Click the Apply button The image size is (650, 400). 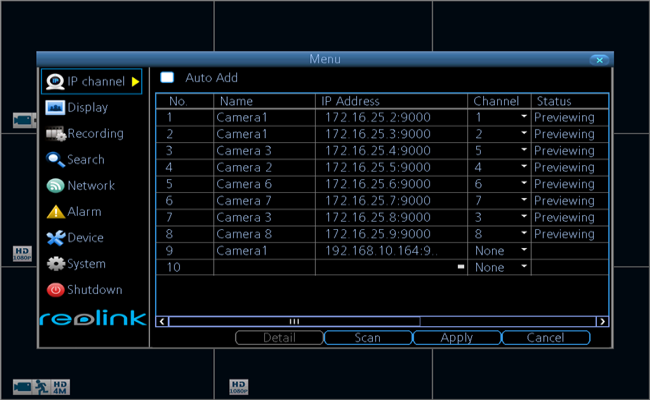(457, 338)
